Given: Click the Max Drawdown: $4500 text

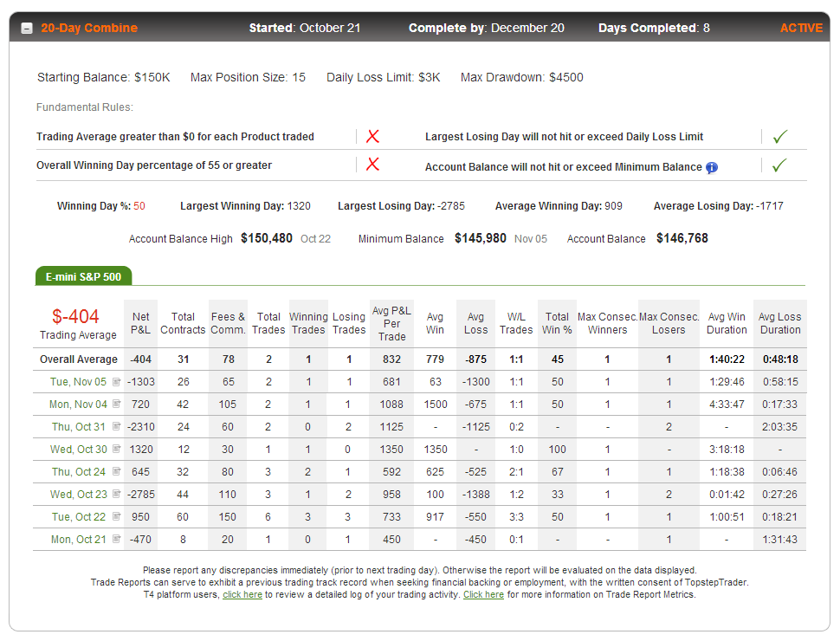Looking at the screenshot, I should (522, 77).
